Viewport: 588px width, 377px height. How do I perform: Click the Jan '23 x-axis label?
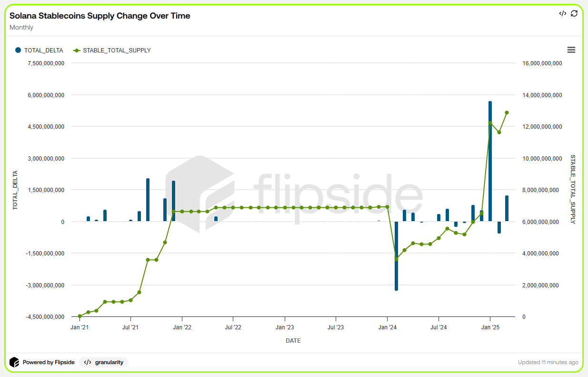284,327
